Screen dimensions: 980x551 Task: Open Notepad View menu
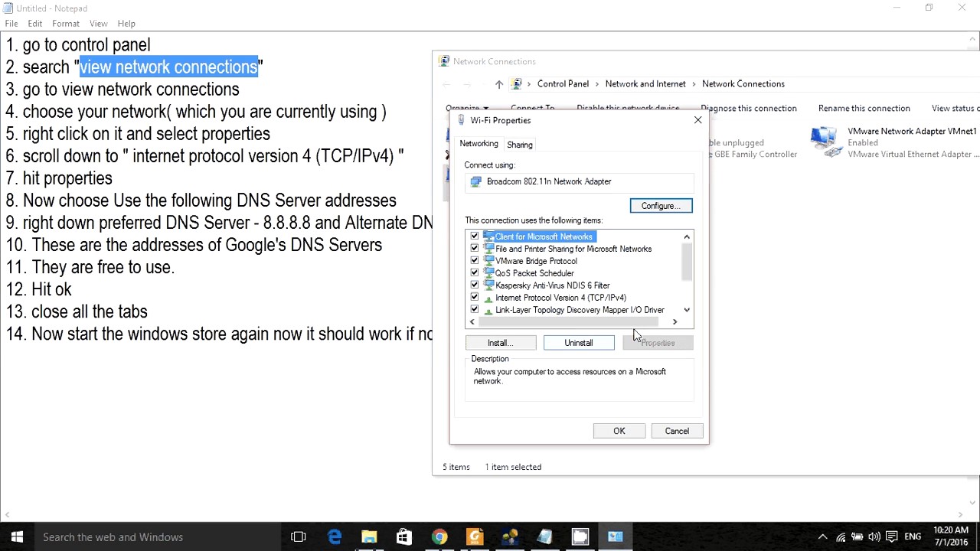click(98, 24)
